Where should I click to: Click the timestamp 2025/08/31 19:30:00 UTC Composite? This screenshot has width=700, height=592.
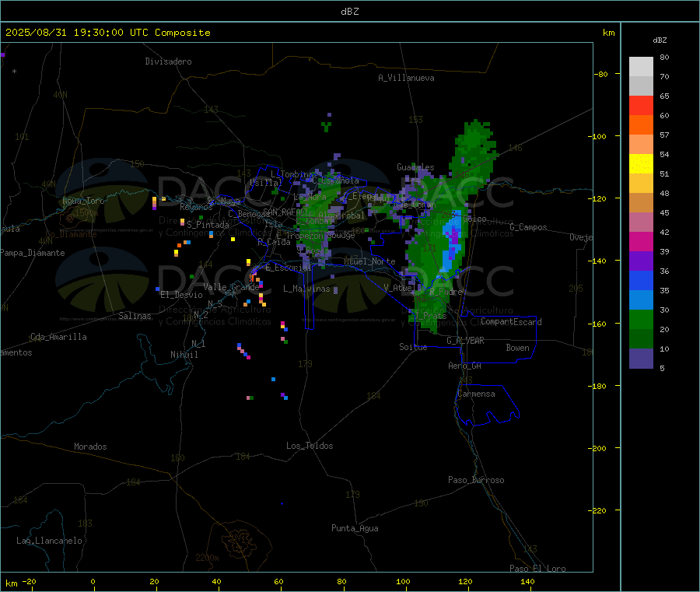[107, 33]
